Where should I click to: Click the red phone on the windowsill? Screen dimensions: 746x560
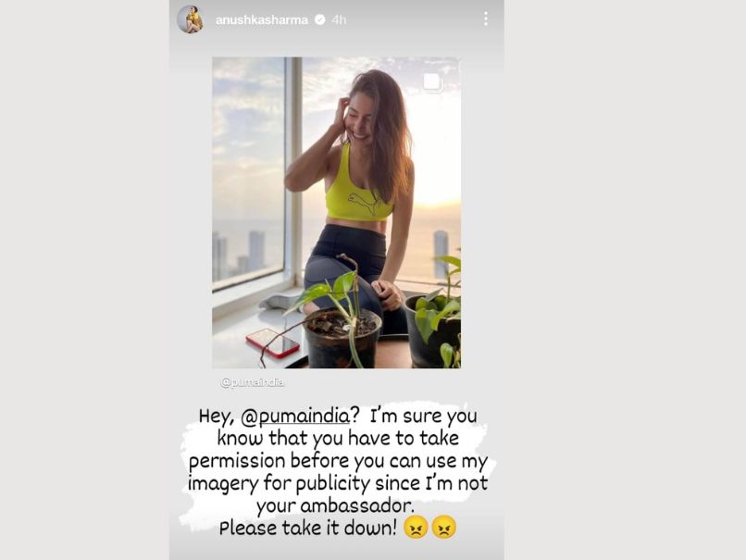(x=273, y=343)
